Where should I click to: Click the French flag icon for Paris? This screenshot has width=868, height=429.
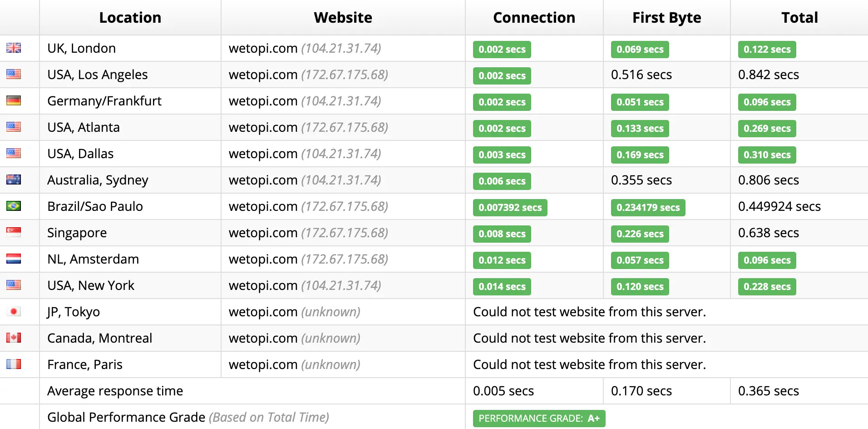pyautogui.click(x=14, y=364)
